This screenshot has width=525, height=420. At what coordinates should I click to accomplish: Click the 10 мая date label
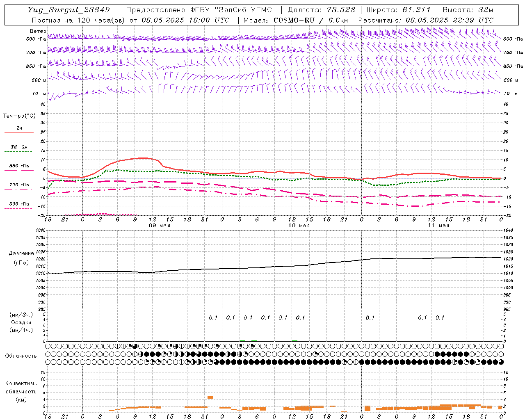(299, 226)
